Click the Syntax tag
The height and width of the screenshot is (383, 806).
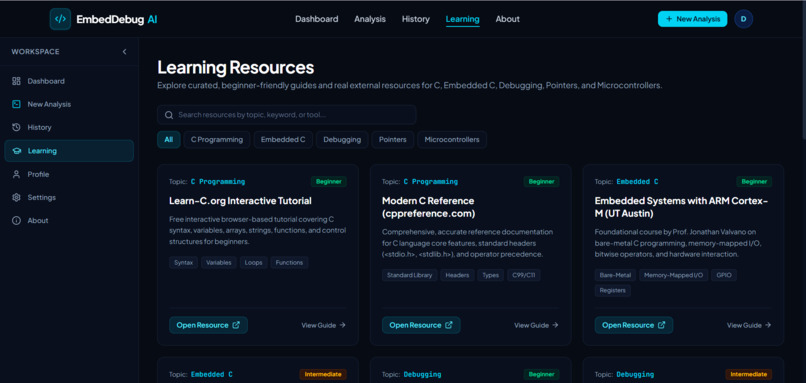(x=184, y=263)
